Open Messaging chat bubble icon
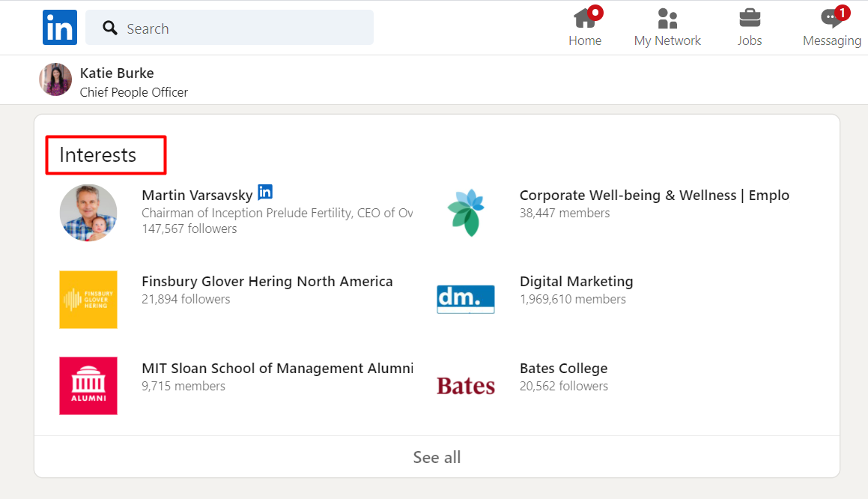The image size is (868, 499). (831, 18)
